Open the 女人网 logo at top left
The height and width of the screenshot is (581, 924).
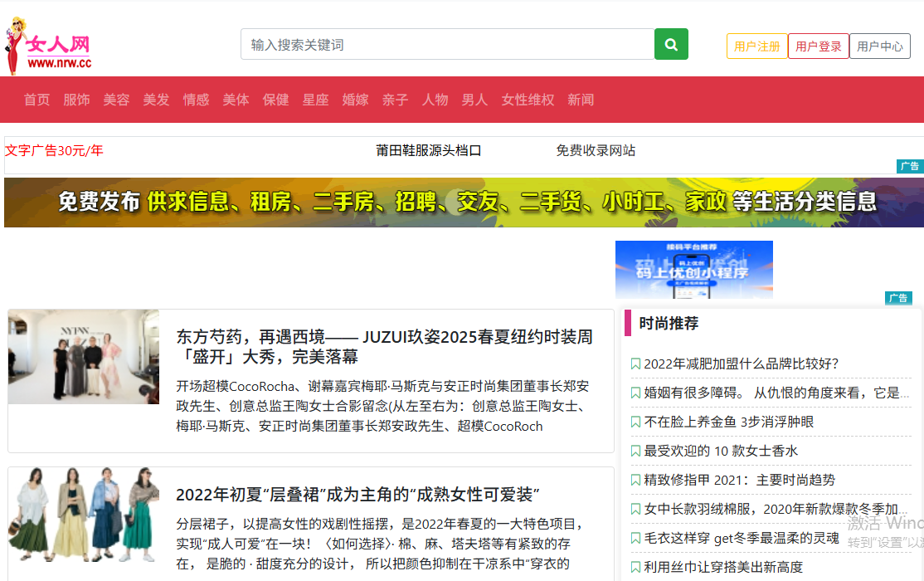(x=49, y=46)
